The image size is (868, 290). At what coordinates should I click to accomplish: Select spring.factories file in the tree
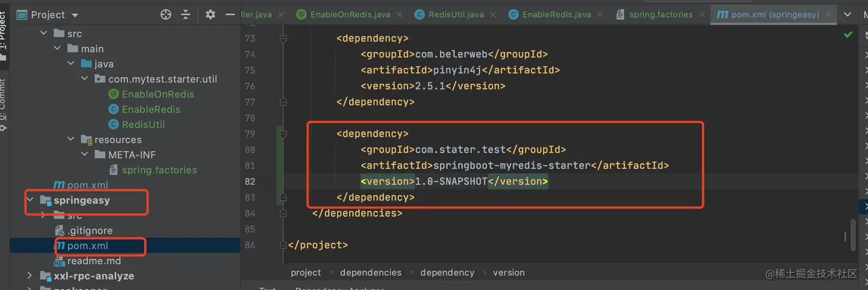click(x=159, y=170)
